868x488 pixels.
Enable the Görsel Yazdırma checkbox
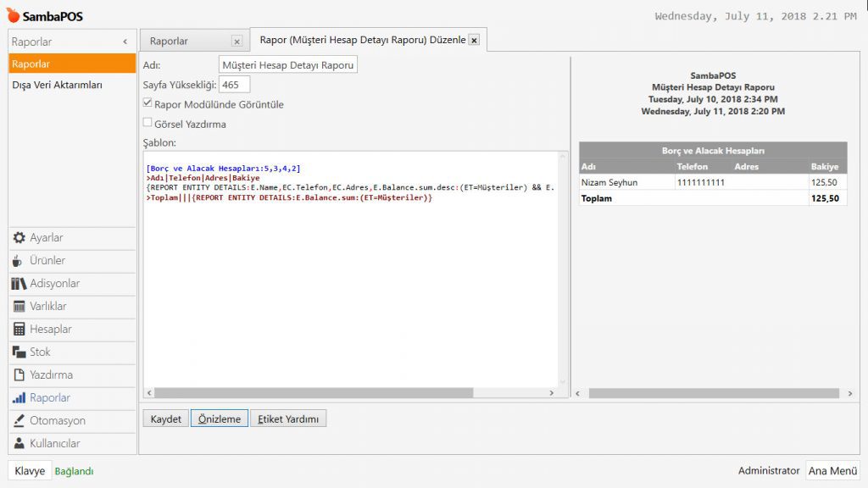147,123
